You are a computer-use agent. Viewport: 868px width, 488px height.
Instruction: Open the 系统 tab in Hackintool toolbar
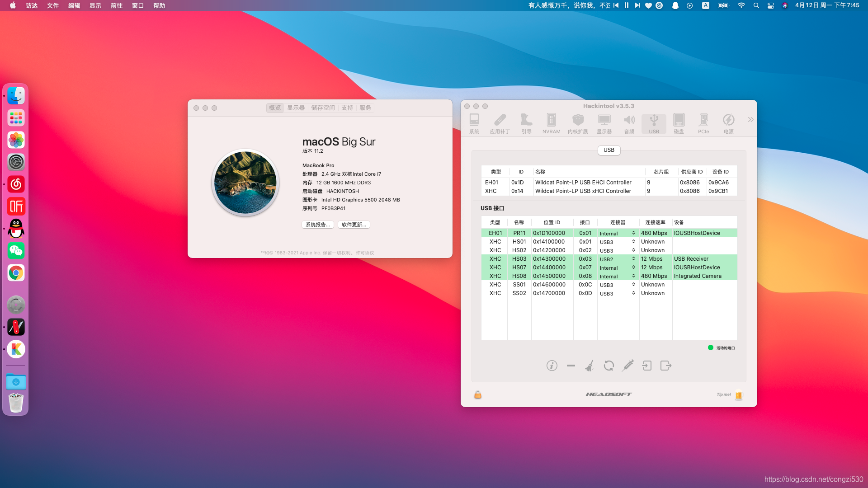point(474,123)
